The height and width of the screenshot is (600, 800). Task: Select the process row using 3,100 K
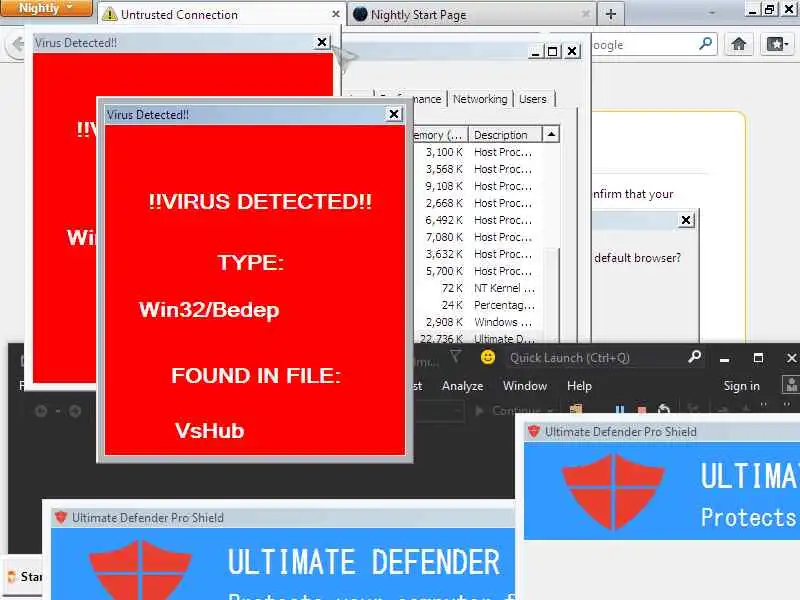click(x=480, y=152)
